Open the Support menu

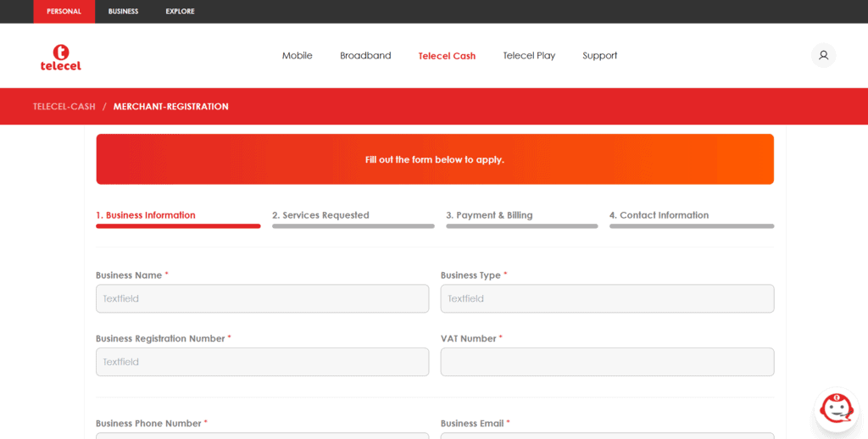[x=599, y=55]
